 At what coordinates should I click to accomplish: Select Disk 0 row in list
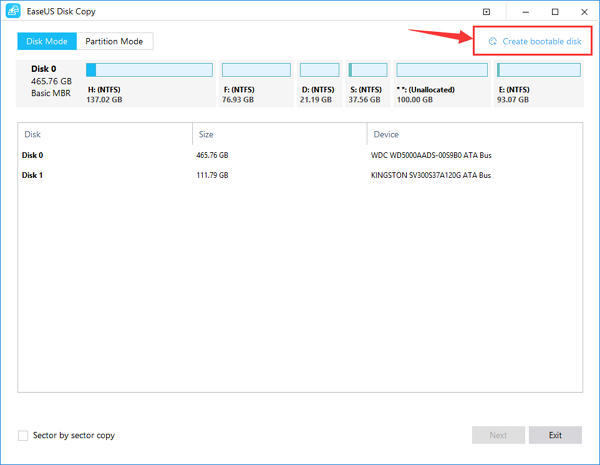pos(300,155)
